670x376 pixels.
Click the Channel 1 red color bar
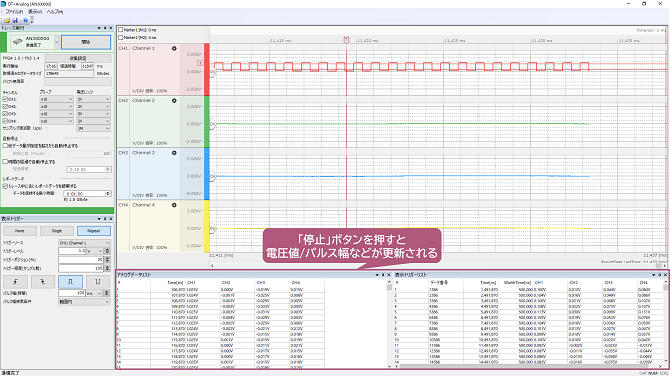tap(207, 69)
